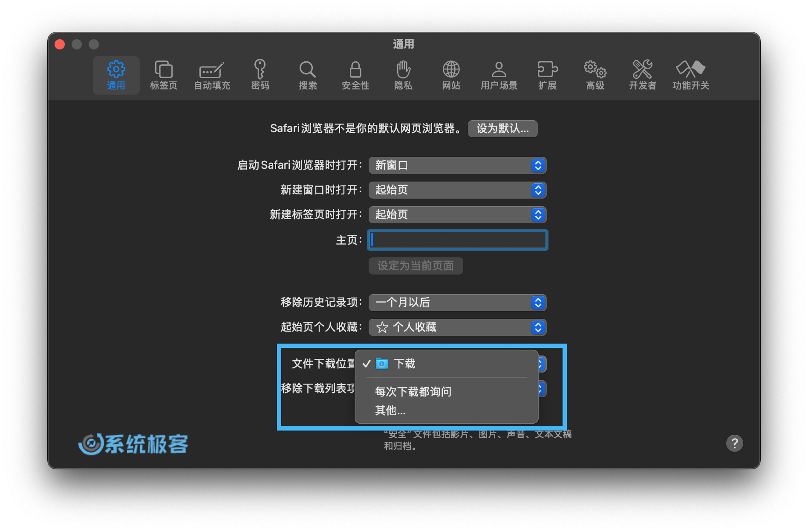808x532 pixels.
Task: Open the 高级 advanced pane
Action: pyautogui.click(x=595, y=75)
